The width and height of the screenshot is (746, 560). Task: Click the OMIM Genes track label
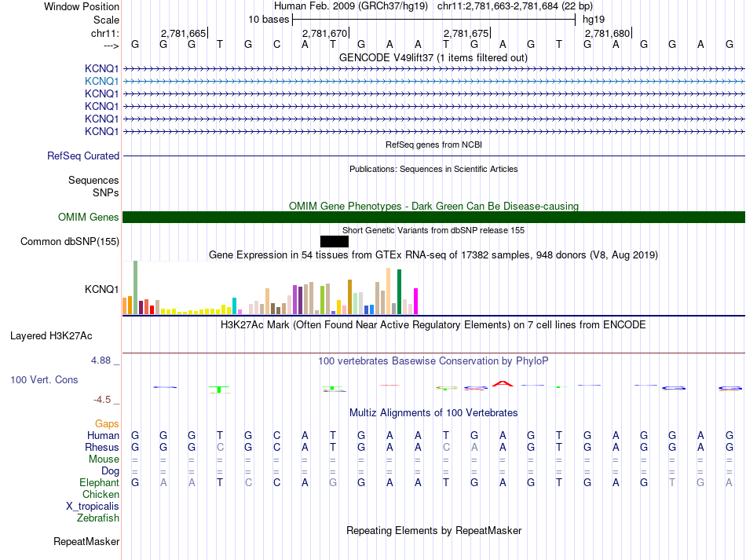(88, 218)
